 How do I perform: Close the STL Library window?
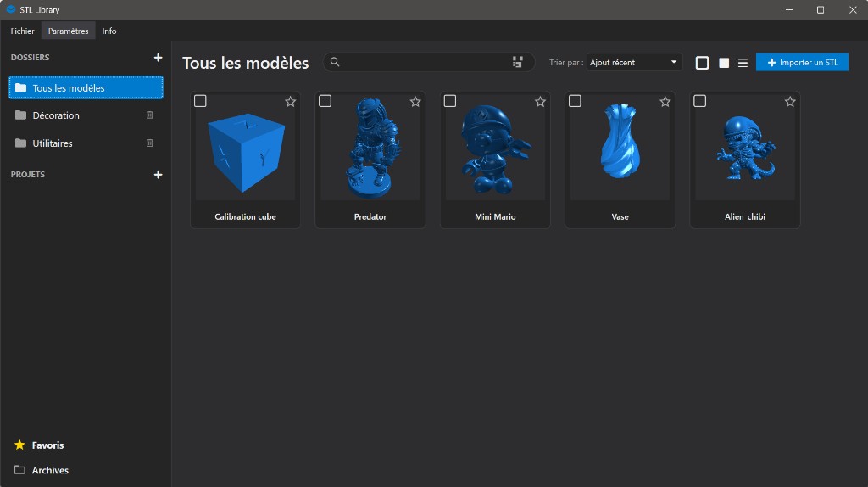(x=853, y=10)
